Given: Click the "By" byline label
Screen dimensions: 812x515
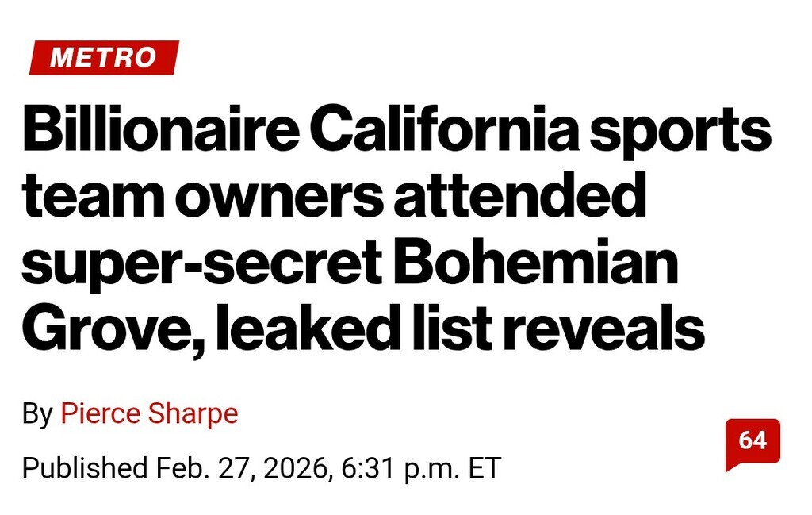Looking at the screenshot, I should tap(36, 413).
